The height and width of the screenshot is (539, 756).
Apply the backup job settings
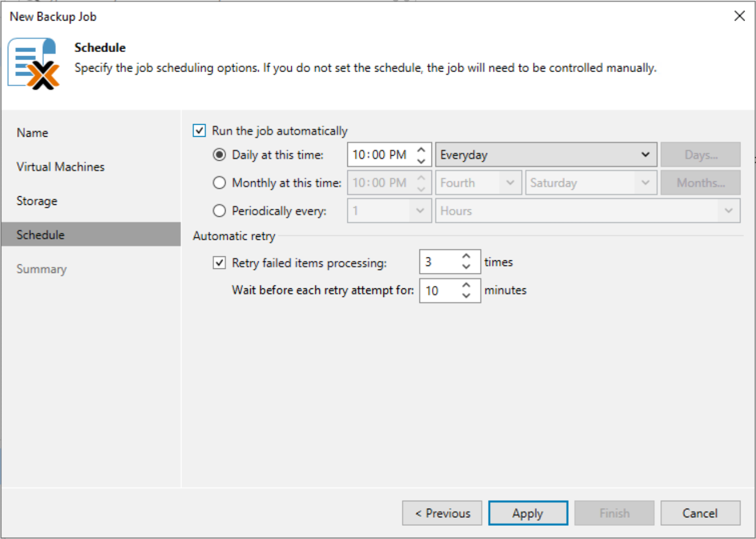pyautogui.click(x=528, y=513)
